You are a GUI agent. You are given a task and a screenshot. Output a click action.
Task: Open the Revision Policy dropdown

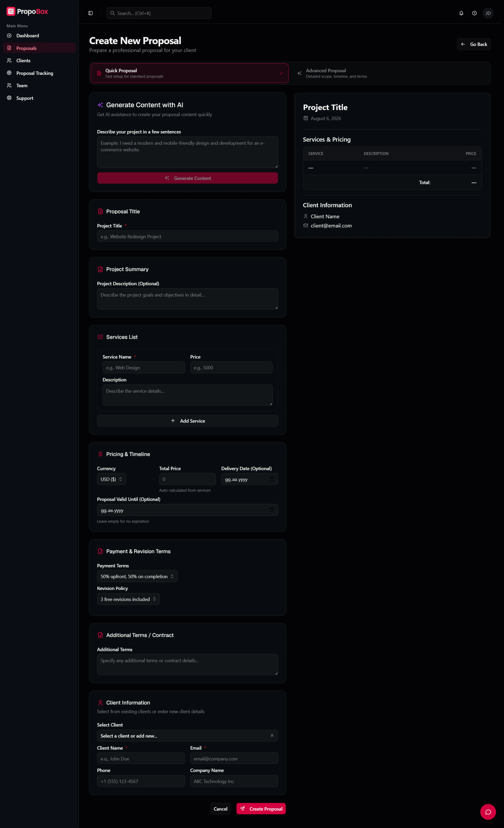coord(128,599)
